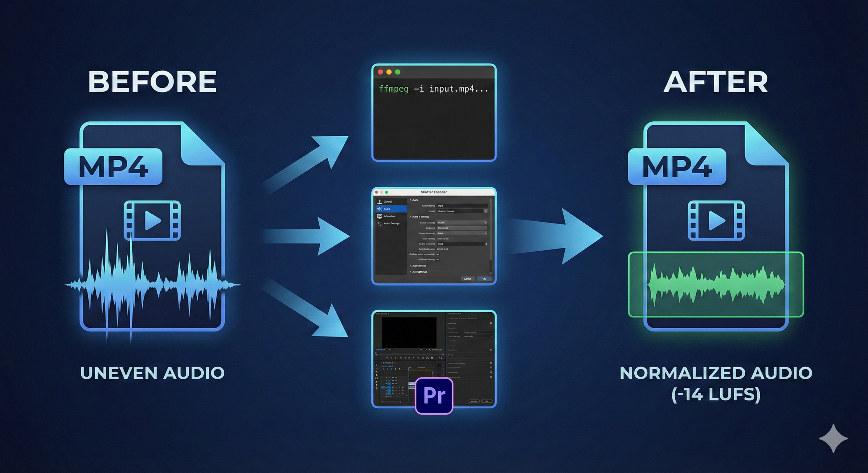Click the ffmpeg command text in terminal
Screen dimensions: 868x473
click(x=433, y=89)
